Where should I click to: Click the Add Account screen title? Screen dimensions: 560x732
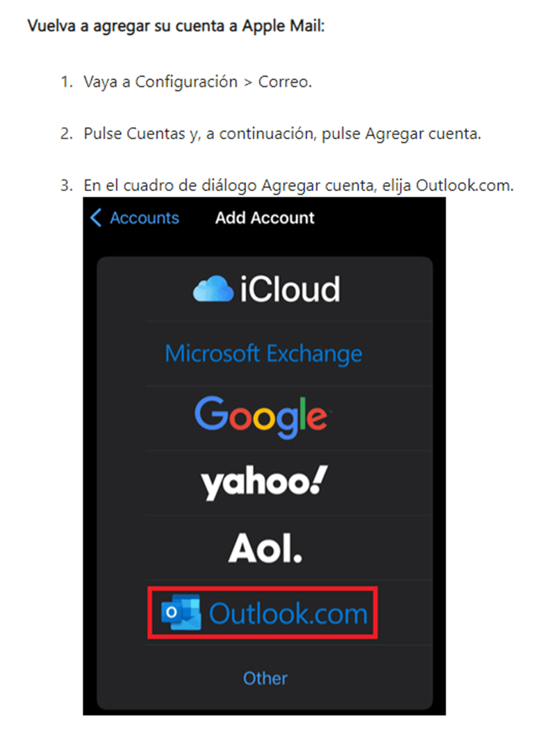click(265, 218)
